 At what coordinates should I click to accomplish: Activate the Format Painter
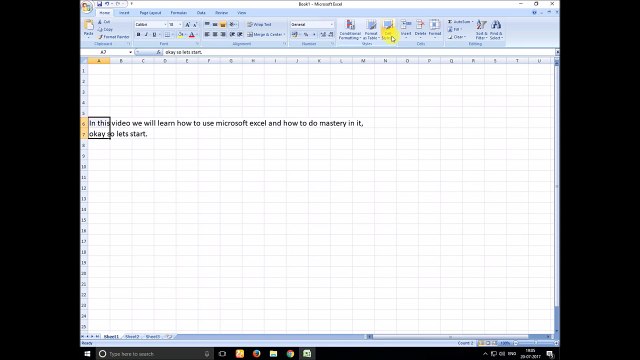pyautogui.click(x=113, y=37)
